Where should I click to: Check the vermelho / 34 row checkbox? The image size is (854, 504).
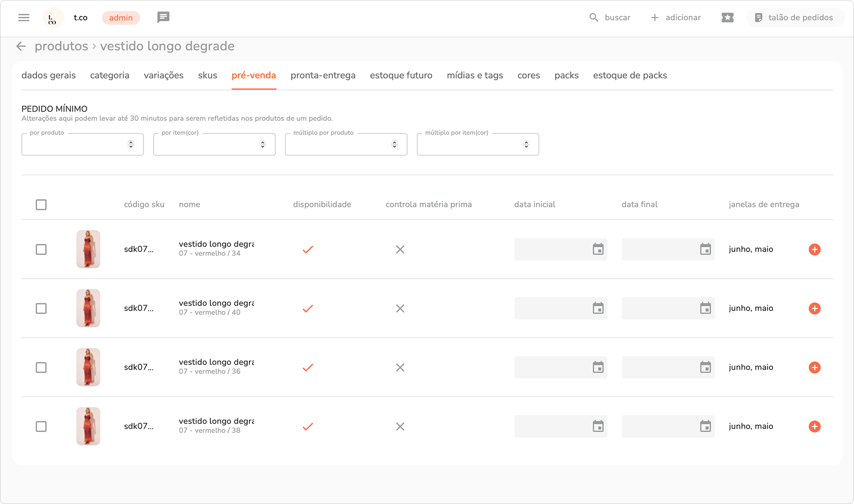[41, 249]
